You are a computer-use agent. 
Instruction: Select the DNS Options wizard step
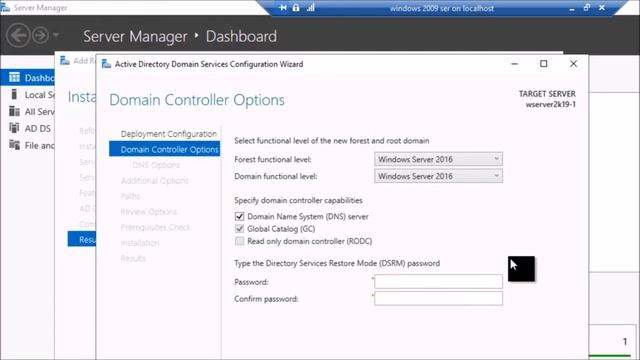coord(156,165)
